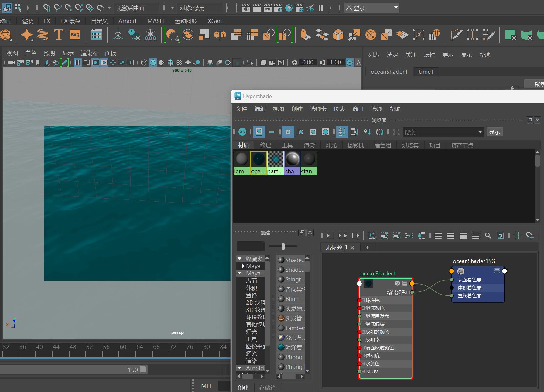
Task: Select the oceanShader1SG node icon
Action: 461,271
